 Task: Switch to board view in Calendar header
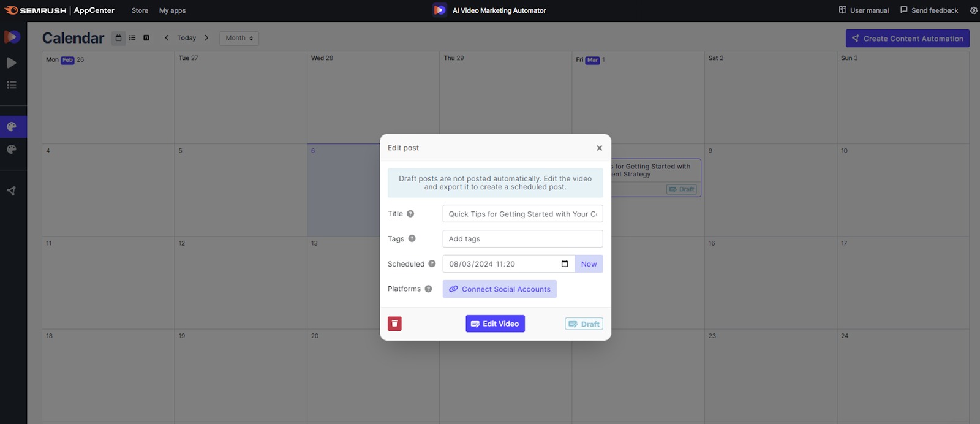(146, 38)
